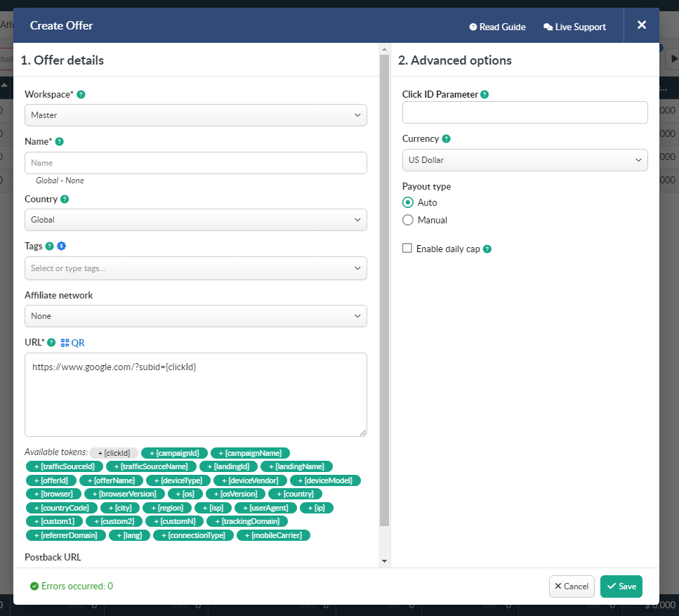The height and width of the screenshot is (616, 679).
Task: Enable the daily cap checkbox
Action: pos(407,248)
